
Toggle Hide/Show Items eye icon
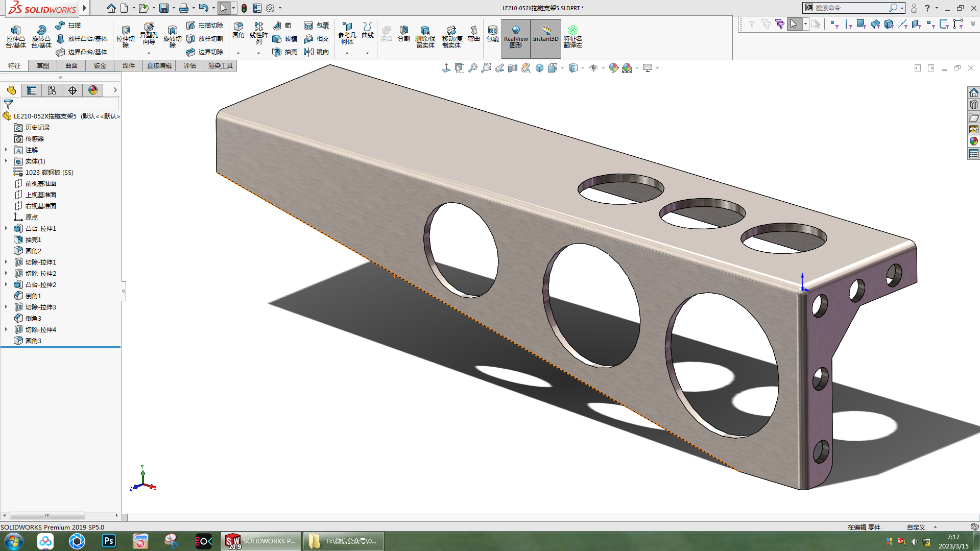pos(593,68)
